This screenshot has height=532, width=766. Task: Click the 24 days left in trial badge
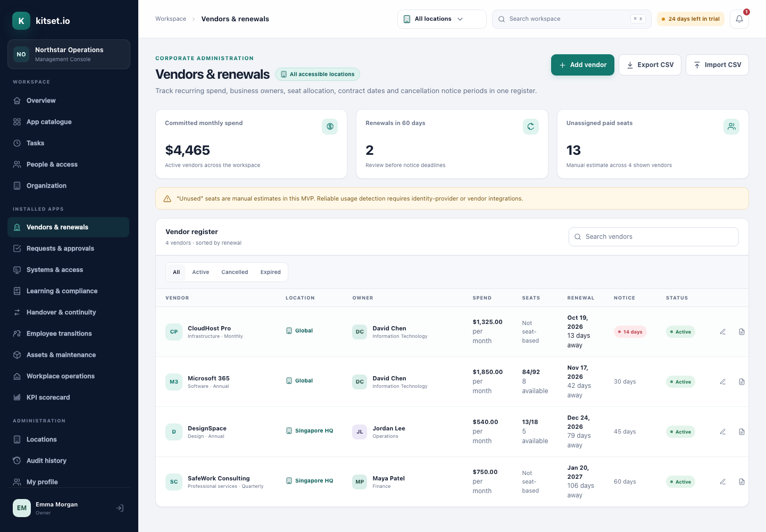point(690,19)
